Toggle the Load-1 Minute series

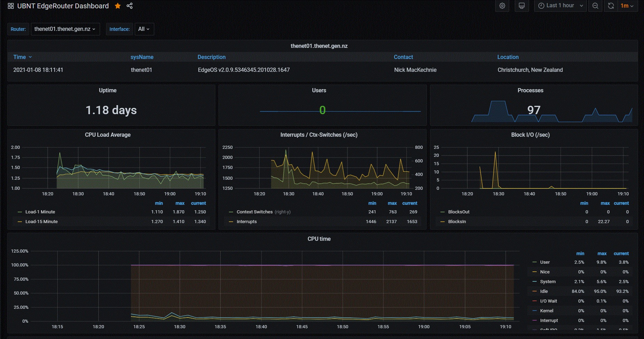[40, 212]
